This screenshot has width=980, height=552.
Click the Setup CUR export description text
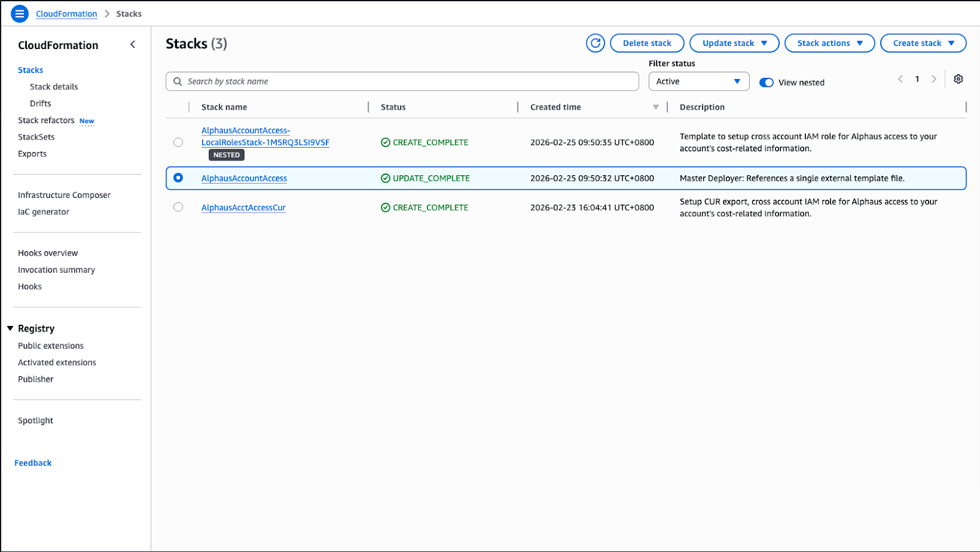(809, 208)
